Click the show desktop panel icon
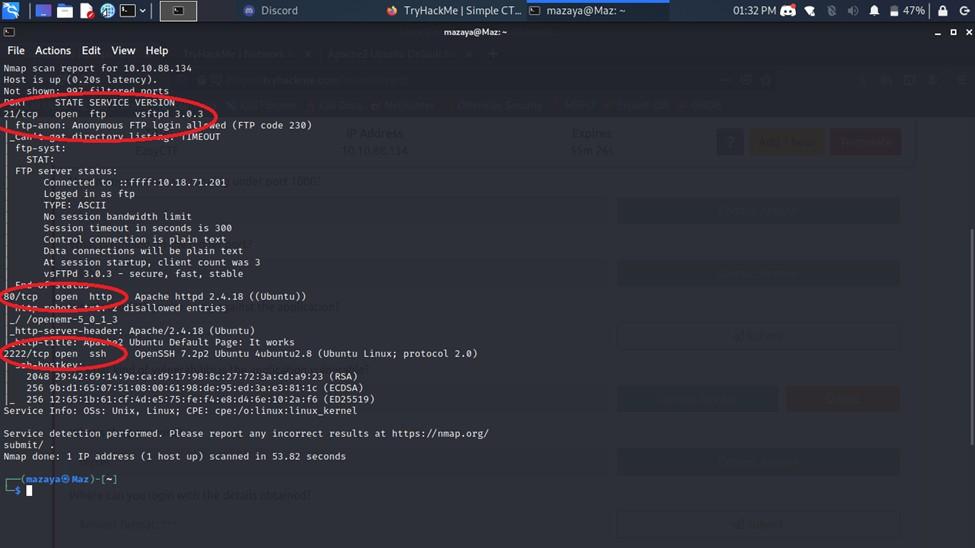This screenshot has height=548, width=975. (43, 11)
